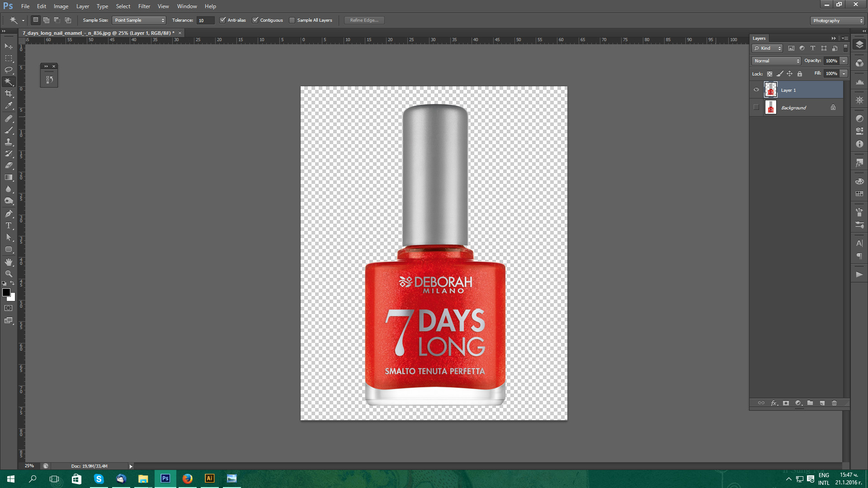Select the Horizontal Type tool
This screenshot has width=868, height=488.
(9, 225)
